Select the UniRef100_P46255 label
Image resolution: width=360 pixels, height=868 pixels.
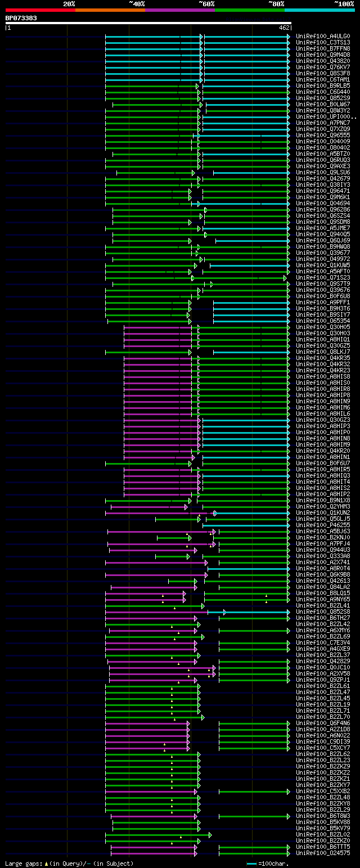[x=323, y=525]
